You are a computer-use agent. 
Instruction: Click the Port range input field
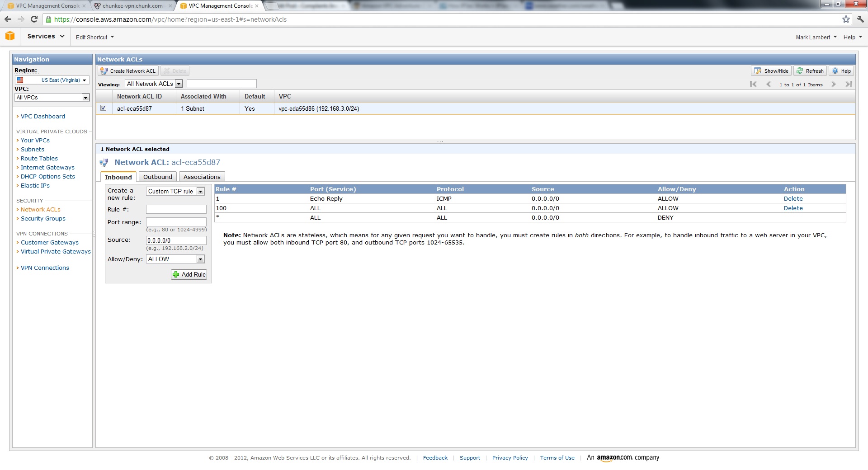[x=176, y=222]
